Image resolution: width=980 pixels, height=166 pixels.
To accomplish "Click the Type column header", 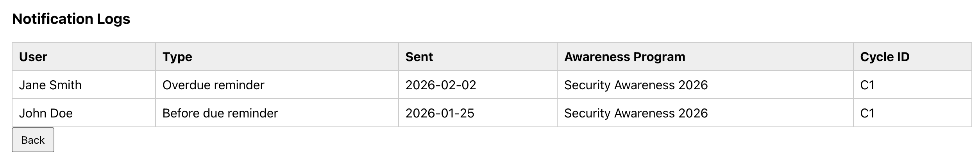I will (x=177, y=57).
